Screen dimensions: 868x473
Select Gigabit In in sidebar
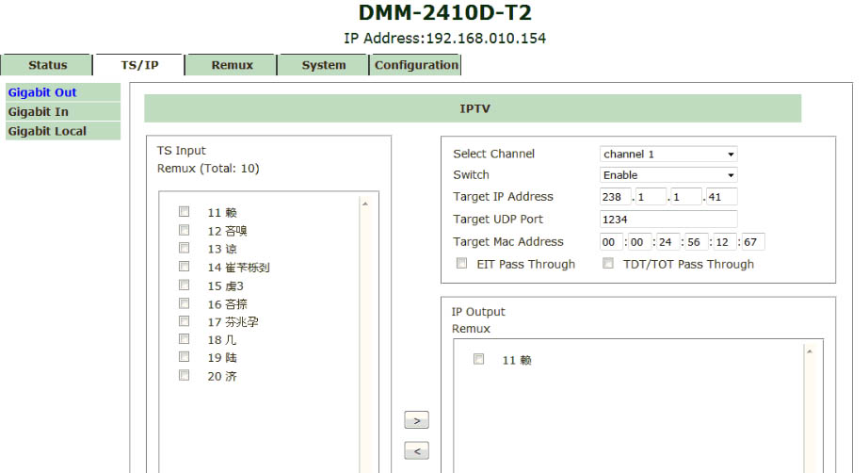tap(63, 112)
